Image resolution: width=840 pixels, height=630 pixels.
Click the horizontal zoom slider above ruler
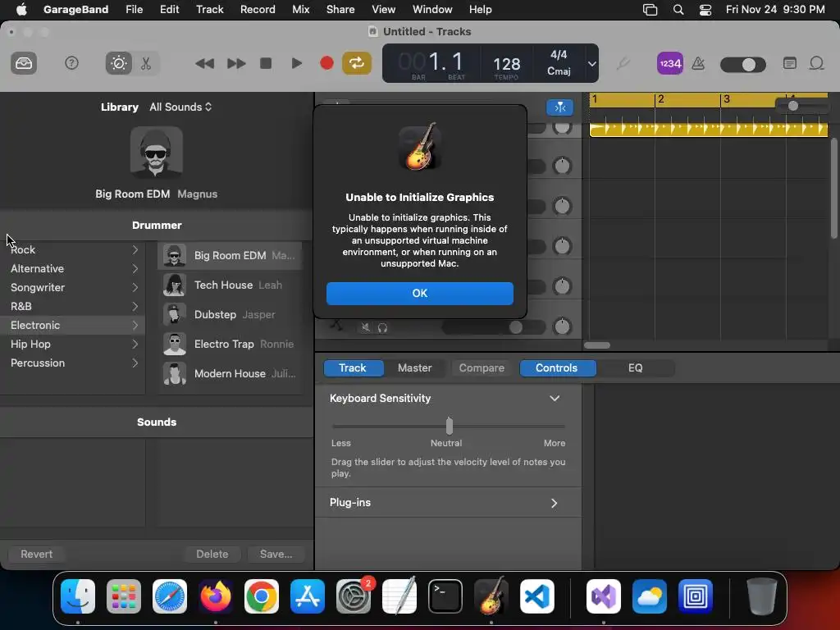(802, 106)
